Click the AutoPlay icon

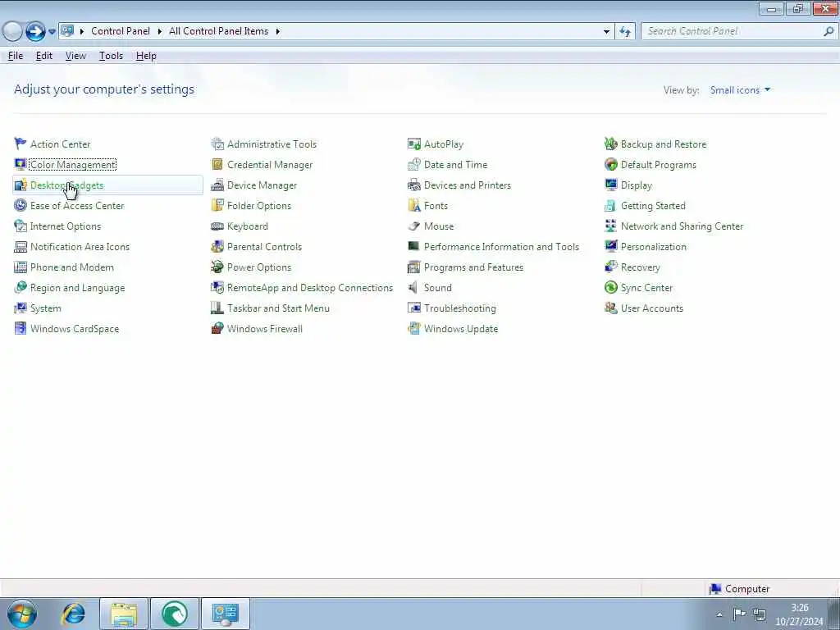click(414, 144)
